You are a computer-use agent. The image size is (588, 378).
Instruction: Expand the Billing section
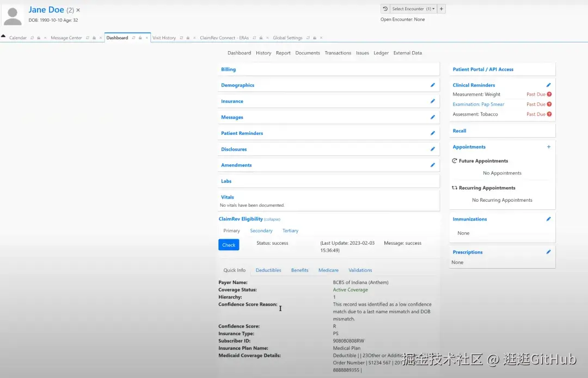coord(228,69)
